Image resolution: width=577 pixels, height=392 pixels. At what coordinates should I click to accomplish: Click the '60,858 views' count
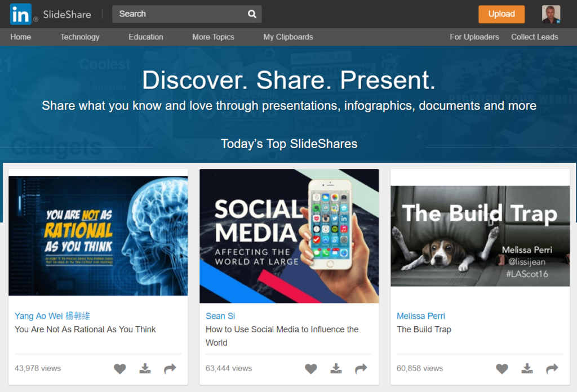point(419,368)
